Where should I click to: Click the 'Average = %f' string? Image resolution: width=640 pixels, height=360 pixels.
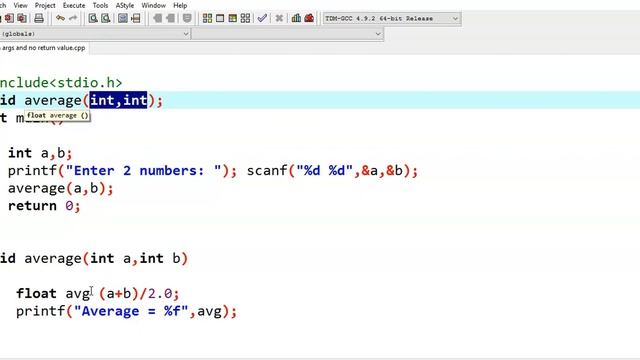[x=131, y=311]
